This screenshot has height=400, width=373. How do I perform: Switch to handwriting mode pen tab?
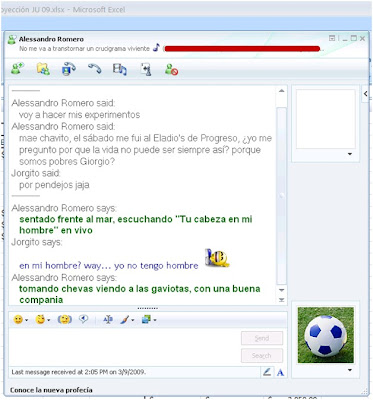[267, 372]
